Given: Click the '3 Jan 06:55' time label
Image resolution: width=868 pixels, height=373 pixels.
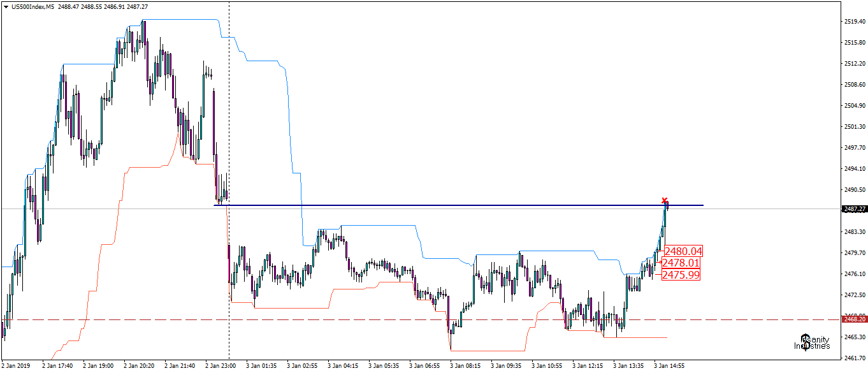Looking at the screenshot, I should [x=424, y=366].
